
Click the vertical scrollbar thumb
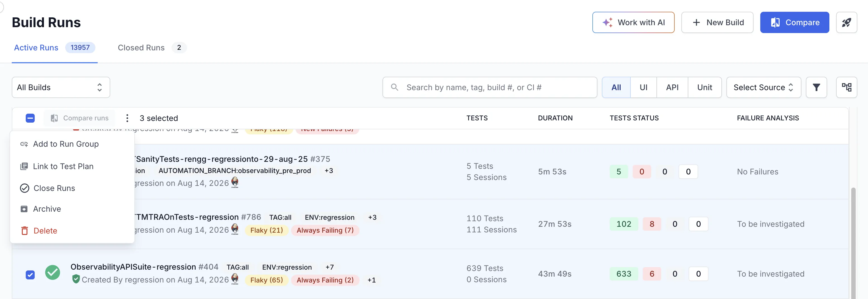pyautogui.click(x=853, y=243)
